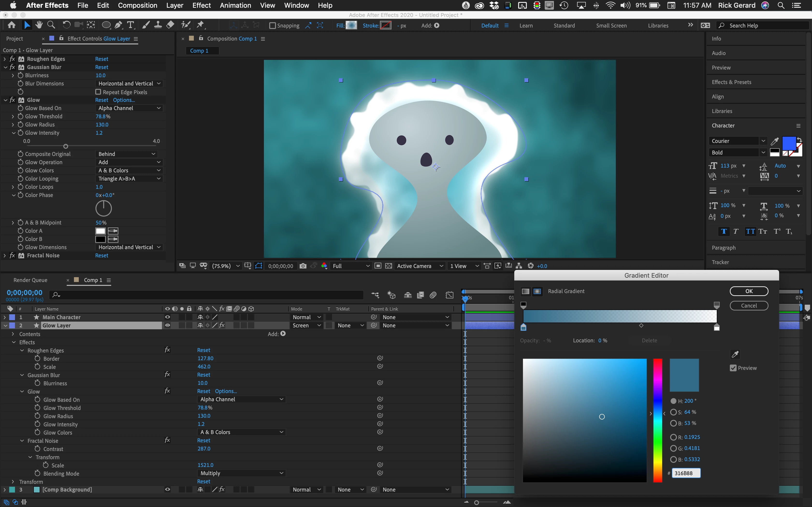Expand the Fractal Noise effect in Effect Controls

[5, 255]
